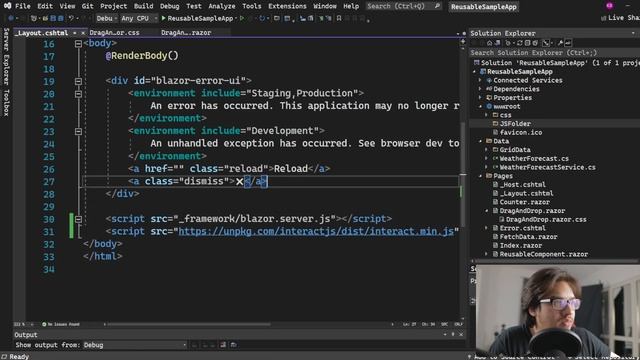Click the Search Solution Explorer field

[x=554, y=53]
